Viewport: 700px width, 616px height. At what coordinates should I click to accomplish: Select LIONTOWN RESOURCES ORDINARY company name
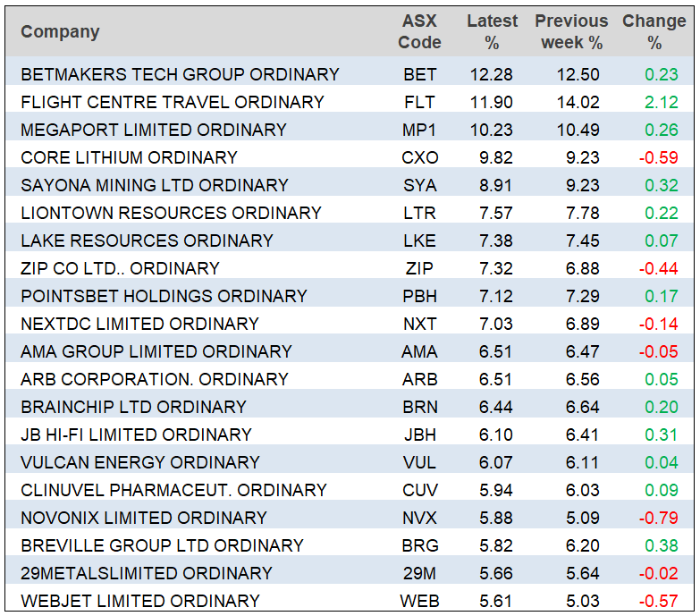point(171,213)
